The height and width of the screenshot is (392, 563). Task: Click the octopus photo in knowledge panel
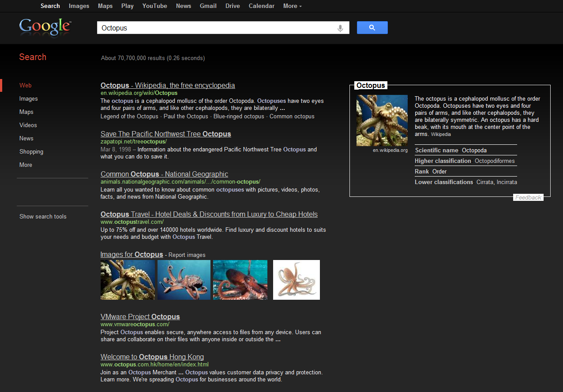(x=382, y=121)
